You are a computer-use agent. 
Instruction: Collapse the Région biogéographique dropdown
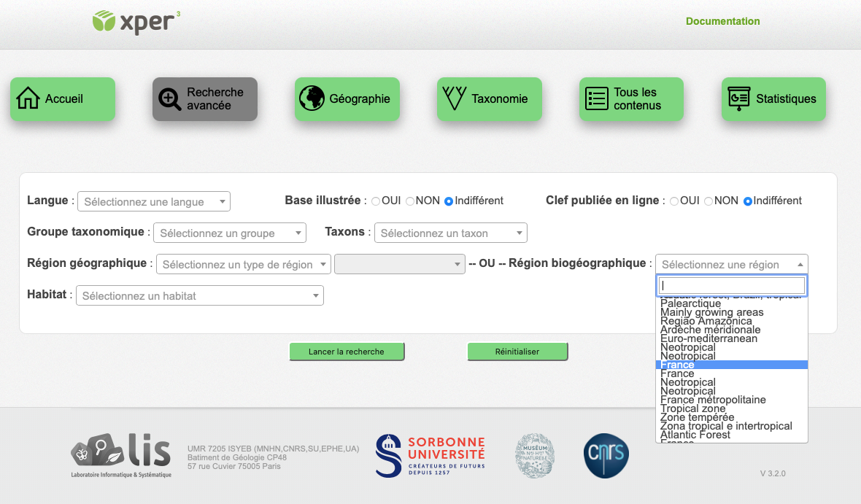pyautogui.click(x=731, y=264)
